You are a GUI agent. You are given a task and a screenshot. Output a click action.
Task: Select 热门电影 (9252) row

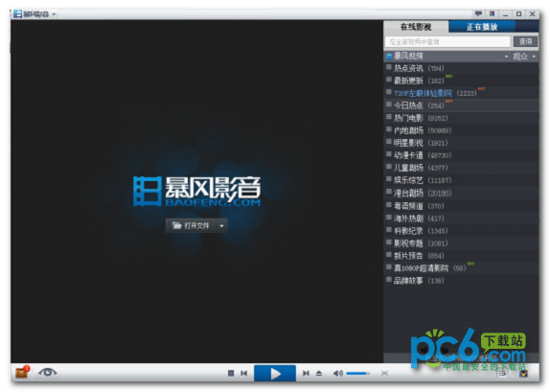(461, 118)
